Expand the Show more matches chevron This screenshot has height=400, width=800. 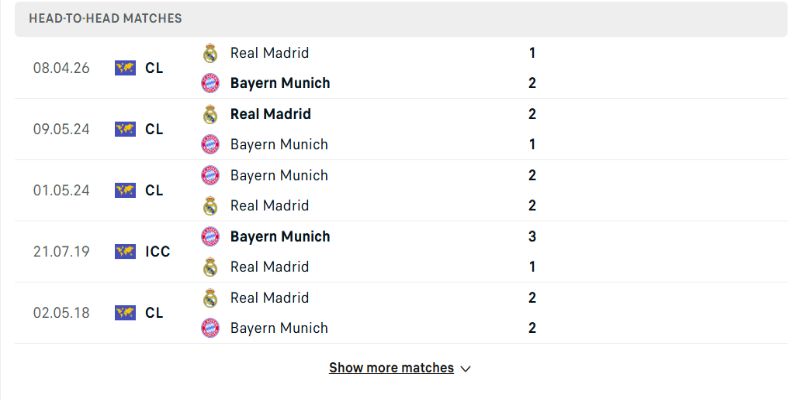tap(465, 369)
